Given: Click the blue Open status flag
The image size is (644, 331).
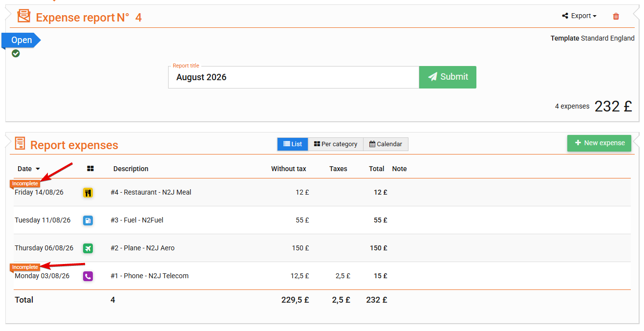Looking at the screenshot, I should (21, 40).
